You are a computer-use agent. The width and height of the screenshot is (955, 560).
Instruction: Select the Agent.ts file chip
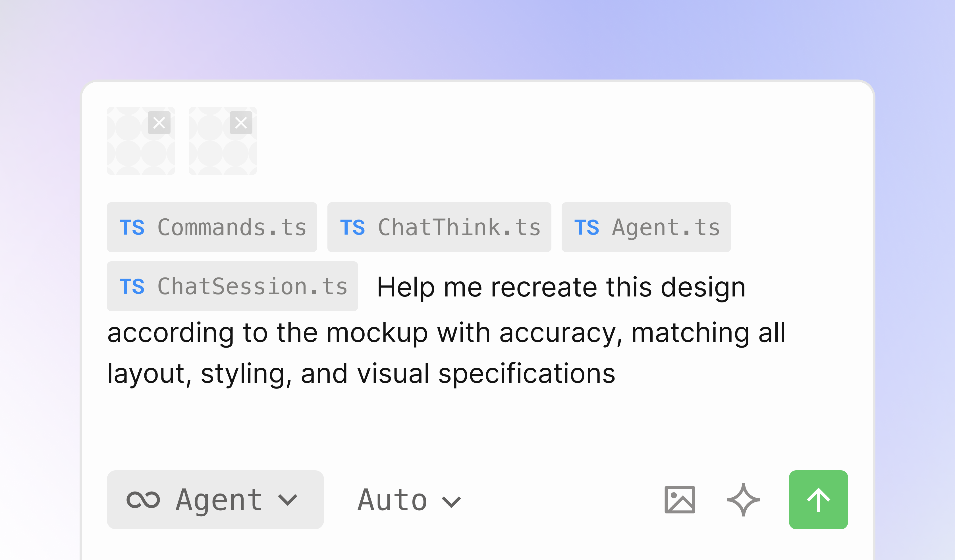click(646, 227)
